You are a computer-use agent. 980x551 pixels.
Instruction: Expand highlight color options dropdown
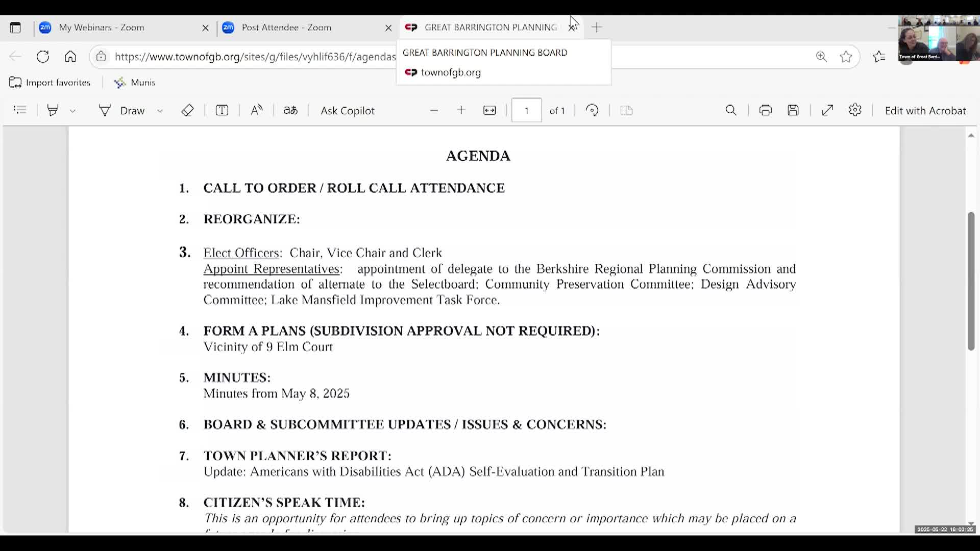point(73,111)
